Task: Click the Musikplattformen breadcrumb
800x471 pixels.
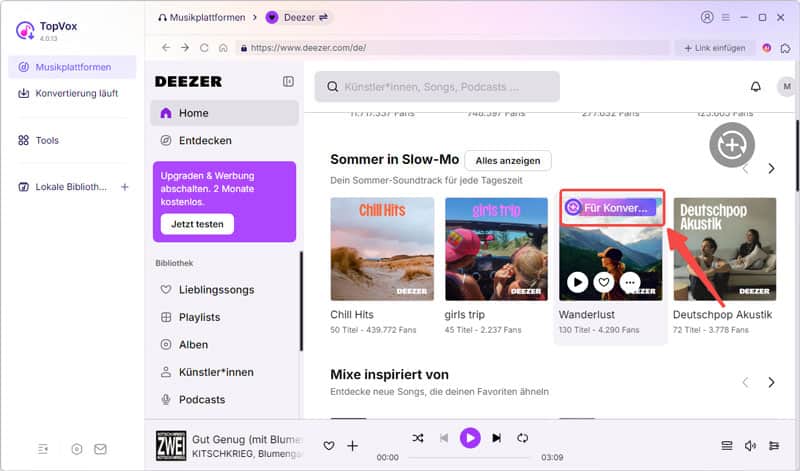Action: (202, 17)
